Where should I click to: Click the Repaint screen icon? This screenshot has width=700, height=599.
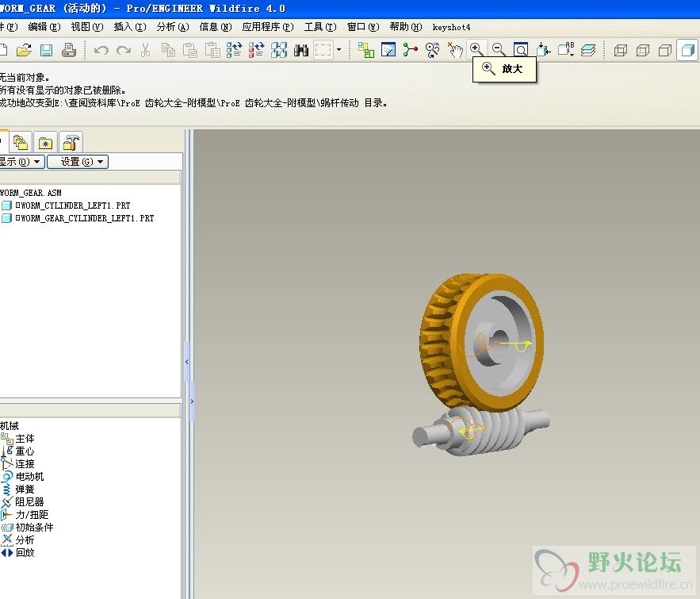click(388, 50)
